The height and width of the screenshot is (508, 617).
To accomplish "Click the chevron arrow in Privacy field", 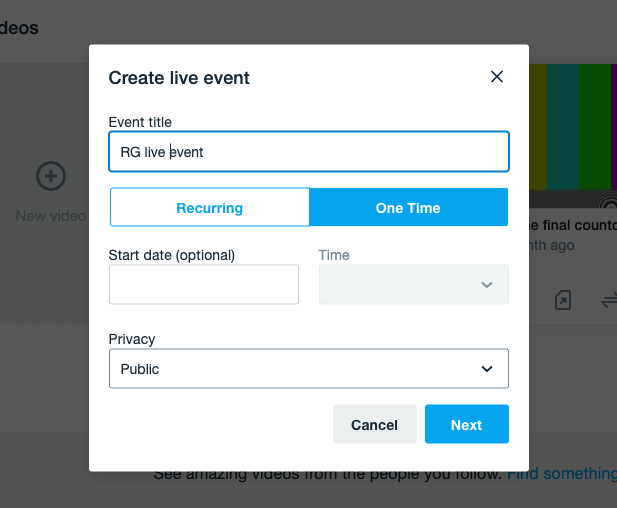I will (x=487, y=369).
